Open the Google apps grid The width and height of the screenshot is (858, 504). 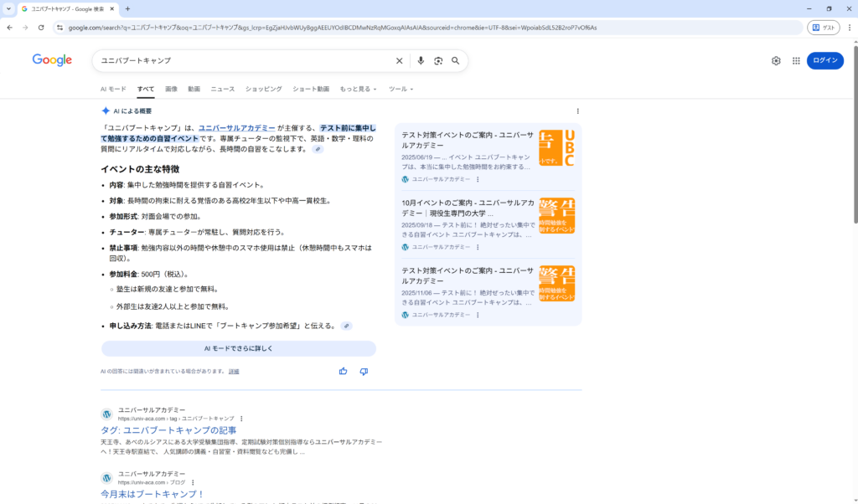(796, 61)
